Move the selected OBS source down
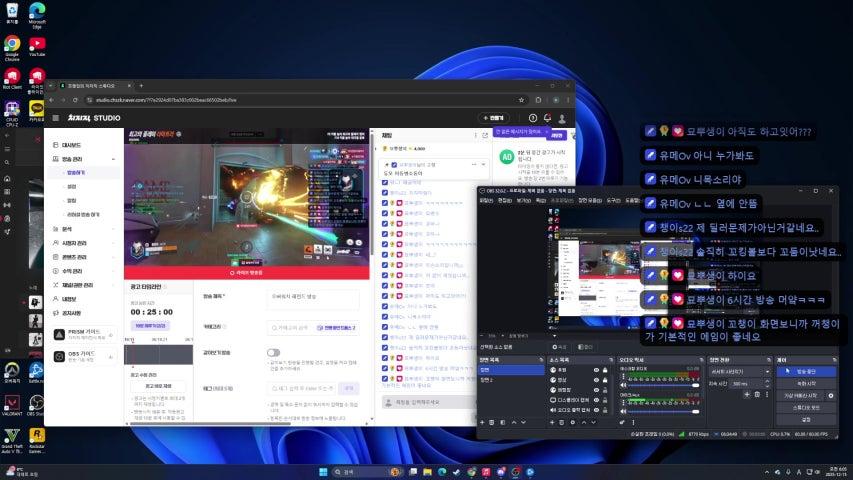The height and width of the screenshot is (480, 853). (x=594, y=422)
